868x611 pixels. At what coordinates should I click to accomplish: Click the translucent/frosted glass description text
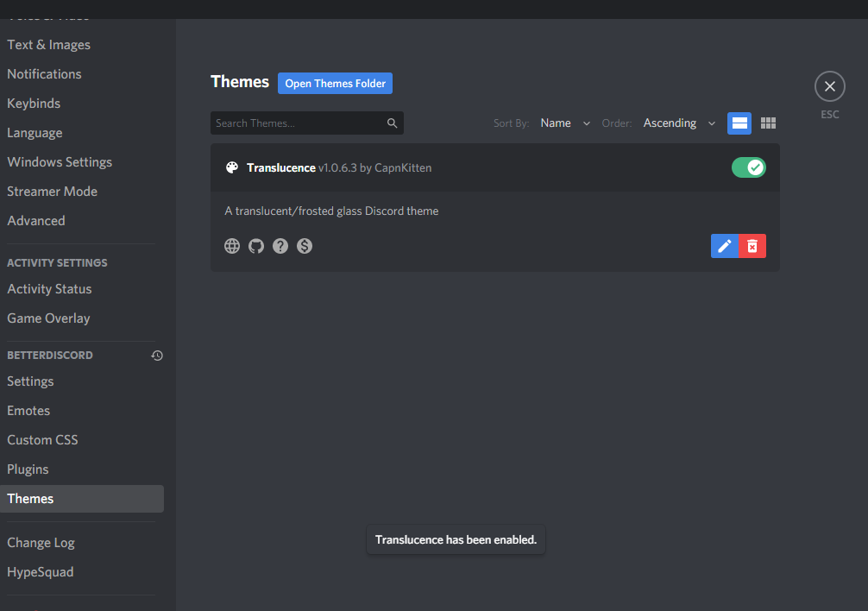331,211
